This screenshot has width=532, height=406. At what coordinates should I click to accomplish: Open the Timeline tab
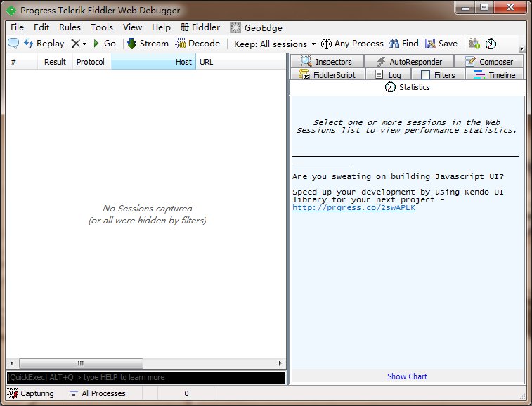494,74
